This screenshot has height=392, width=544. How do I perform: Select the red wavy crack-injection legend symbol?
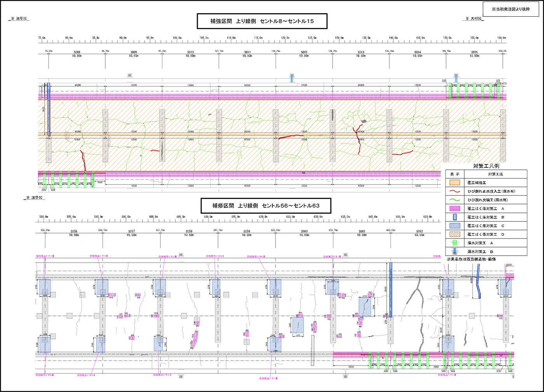click(455, 191)
